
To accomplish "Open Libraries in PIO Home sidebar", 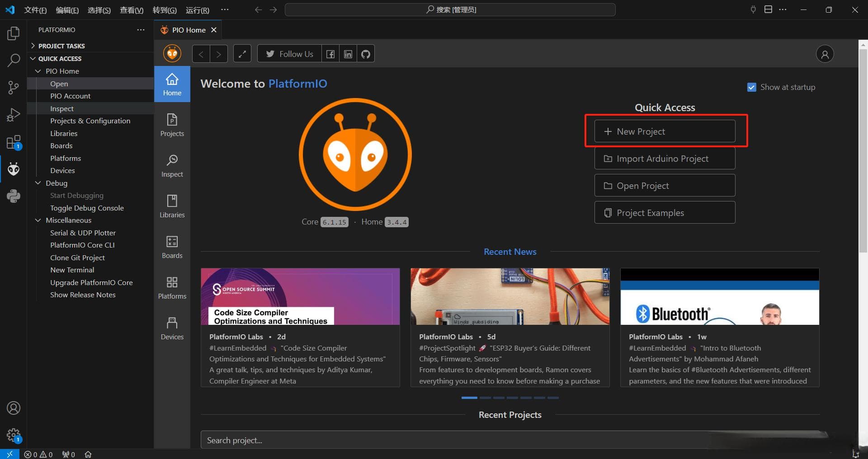I will [172, 206].
